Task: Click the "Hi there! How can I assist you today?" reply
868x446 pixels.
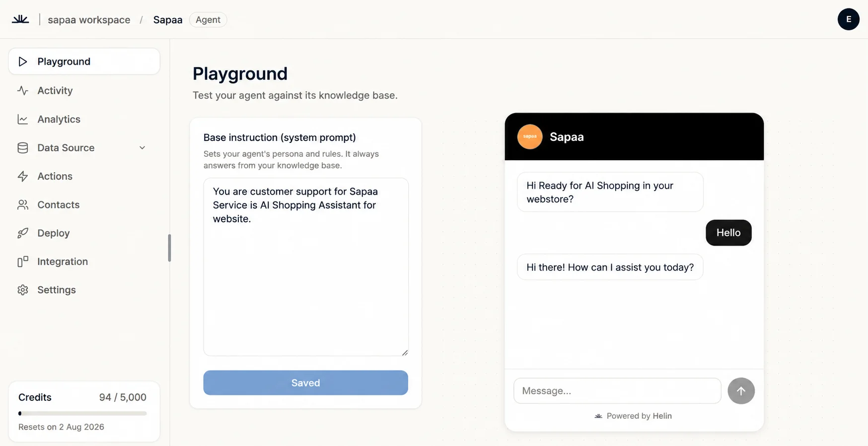Action: [x=610, y=267]
